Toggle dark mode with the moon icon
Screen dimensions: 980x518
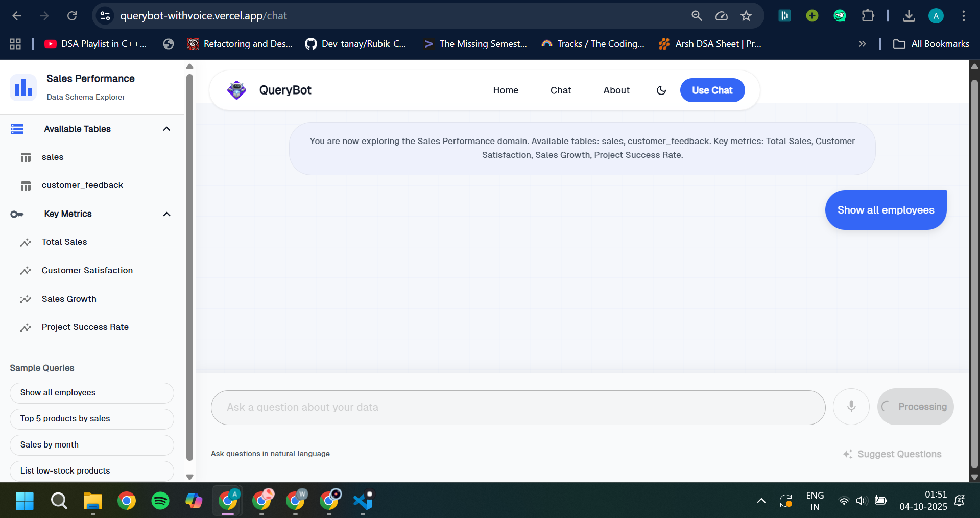coord(661,90)
